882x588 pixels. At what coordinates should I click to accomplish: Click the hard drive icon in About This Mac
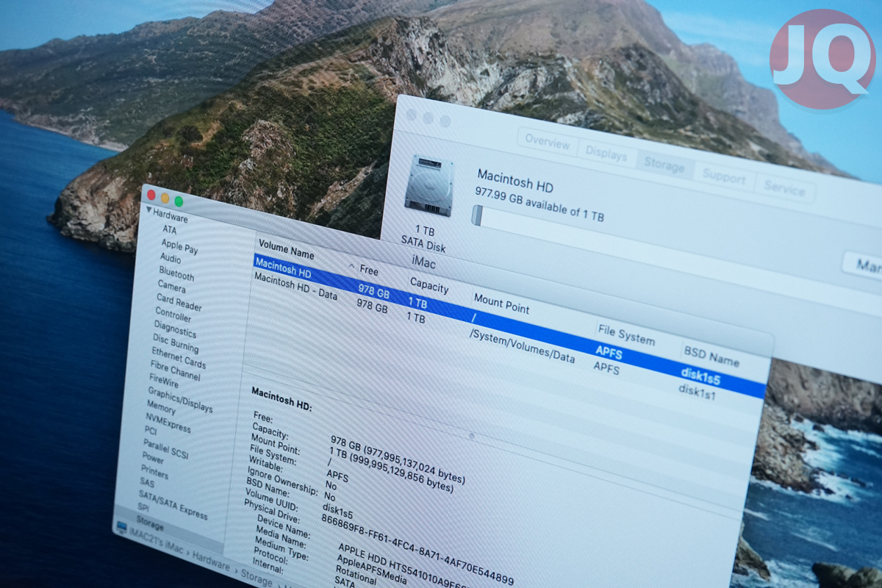click(429, 185)
